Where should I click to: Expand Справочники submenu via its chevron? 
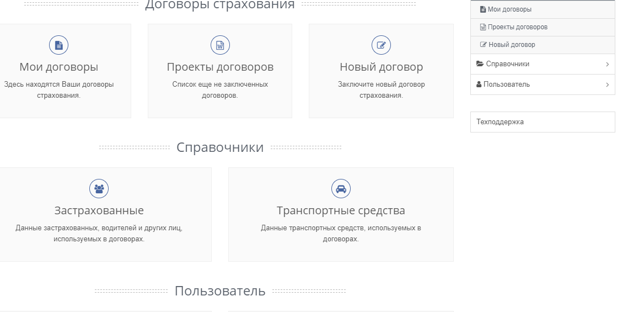pos(608,64)
